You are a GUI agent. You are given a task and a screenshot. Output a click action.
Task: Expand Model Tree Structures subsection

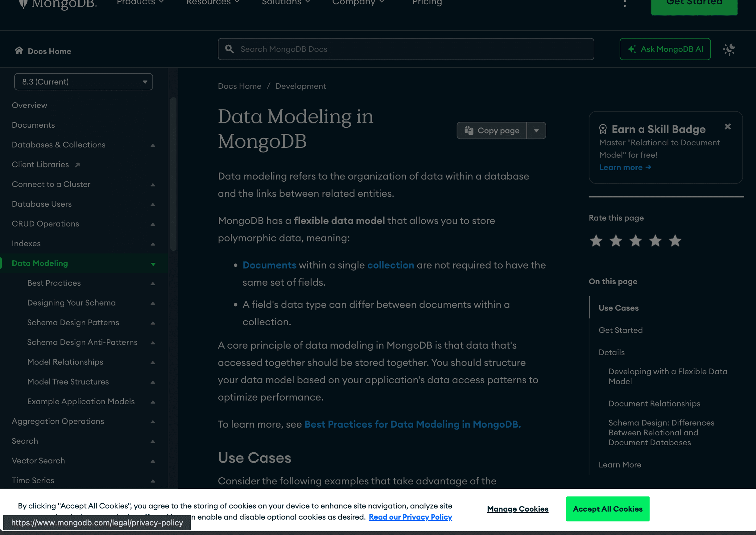coord(153,382)
